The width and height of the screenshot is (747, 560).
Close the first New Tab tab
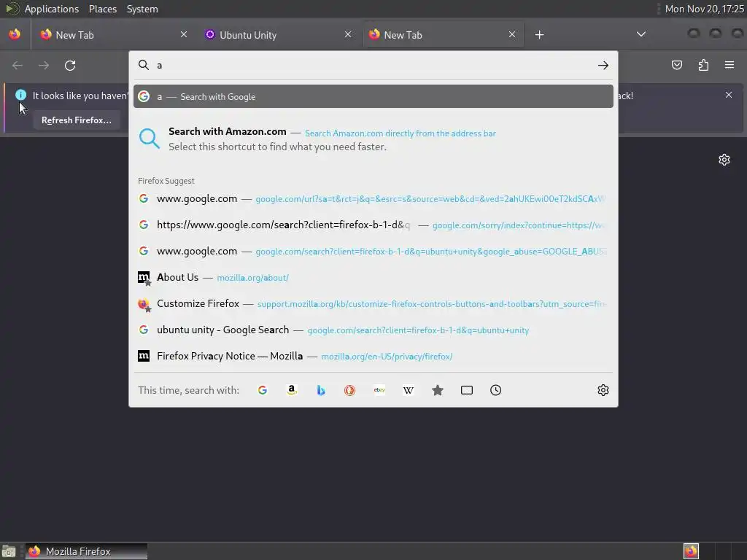pos(184,34)
